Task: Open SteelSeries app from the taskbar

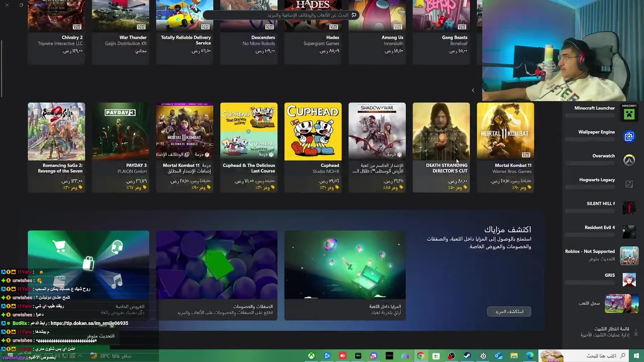Action: coord(483,356)
